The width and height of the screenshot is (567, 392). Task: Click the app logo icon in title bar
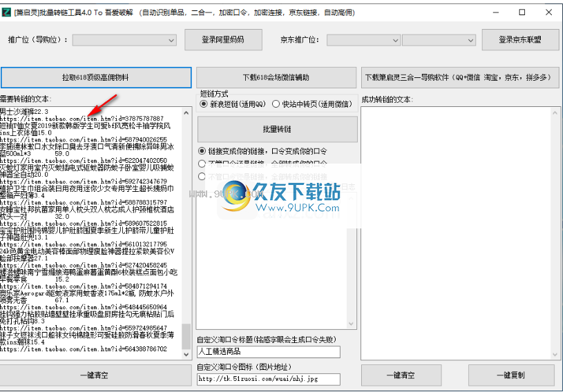pos(6,12)
